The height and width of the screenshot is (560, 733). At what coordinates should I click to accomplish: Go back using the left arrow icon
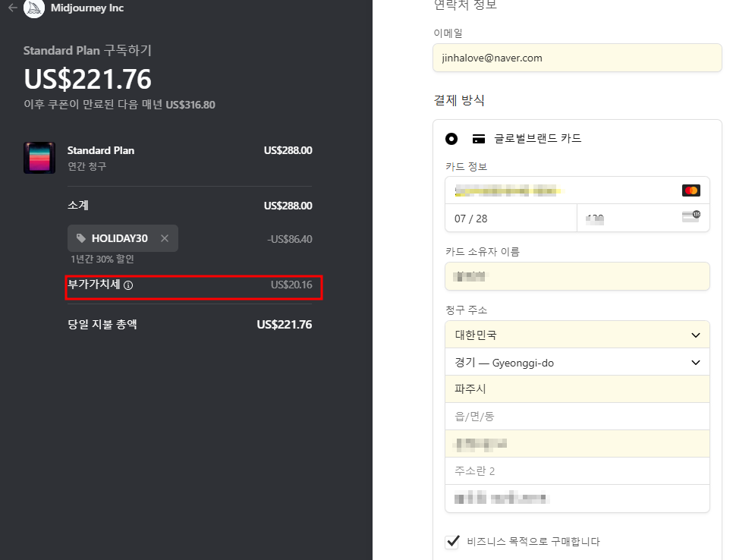point(13,8)
